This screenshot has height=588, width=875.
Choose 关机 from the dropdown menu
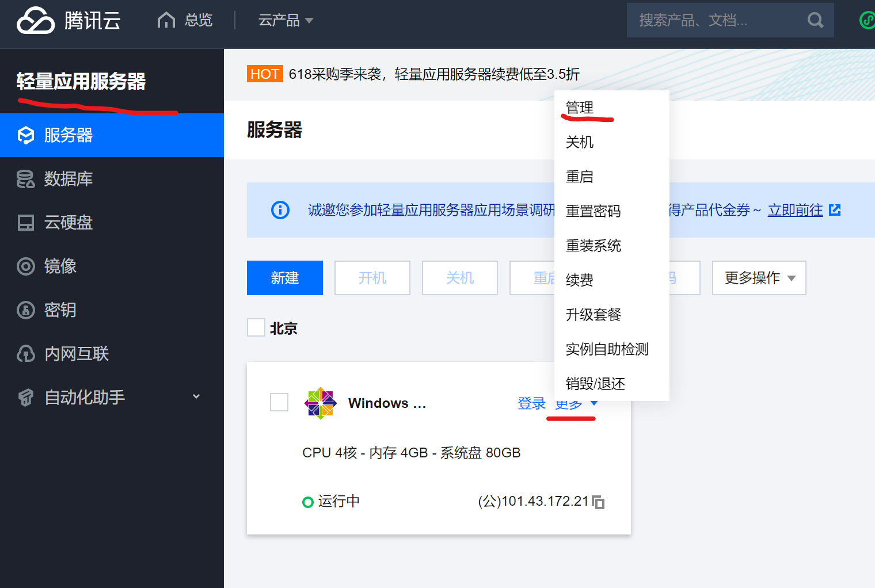(612, 142)
